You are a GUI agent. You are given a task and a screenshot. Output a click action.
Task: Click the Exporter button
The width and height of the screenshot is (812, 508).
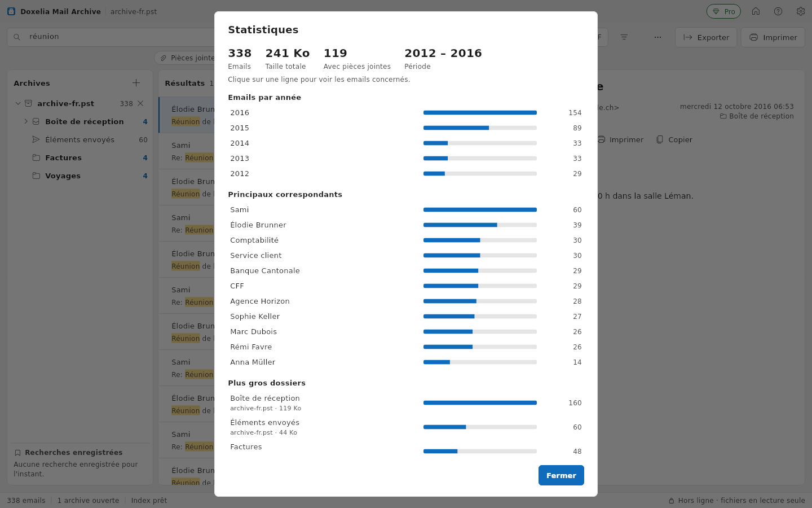[706, 37]
